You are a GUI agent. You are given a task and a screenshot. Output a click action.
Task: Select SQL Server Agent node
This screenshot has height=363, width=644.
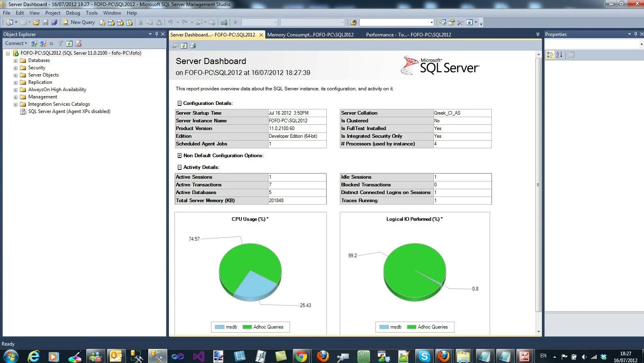pyautogui.click(x=69, y=111)
